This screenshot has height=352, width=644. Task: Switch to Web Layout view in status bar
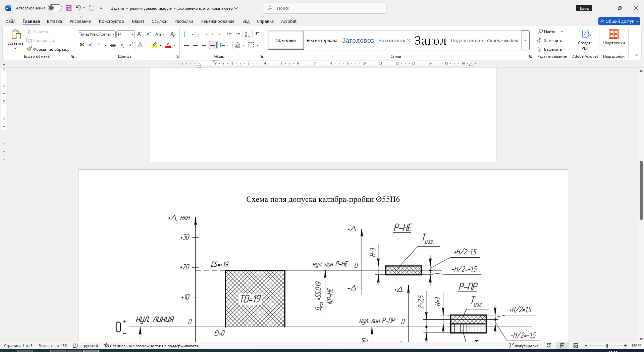tap(576, 346)
